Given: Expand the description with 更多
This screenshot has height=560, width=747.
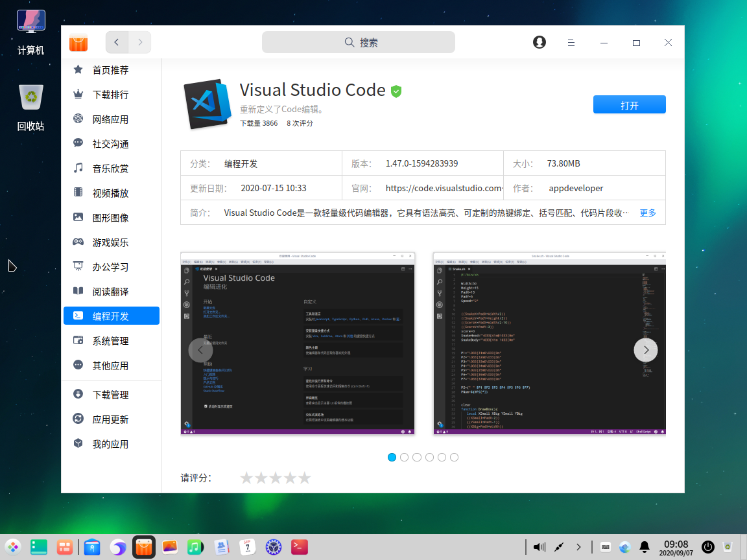Looking at the screenshot, I should pos(648,213).
